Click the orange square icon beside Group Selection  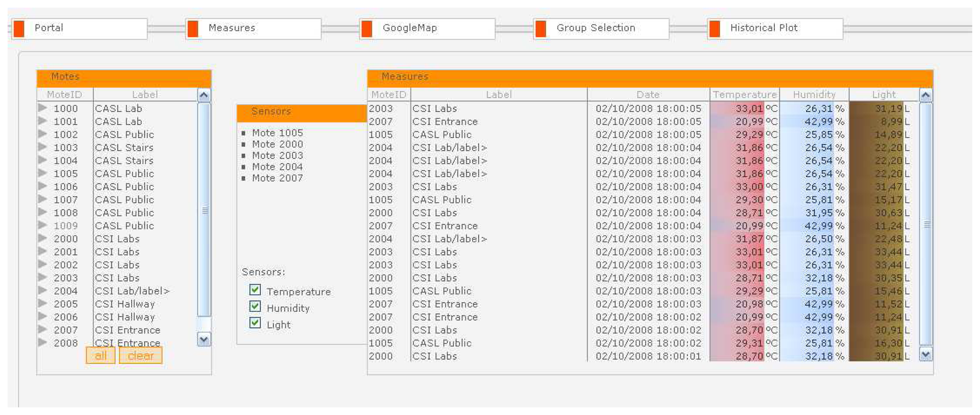pos(541,29)
